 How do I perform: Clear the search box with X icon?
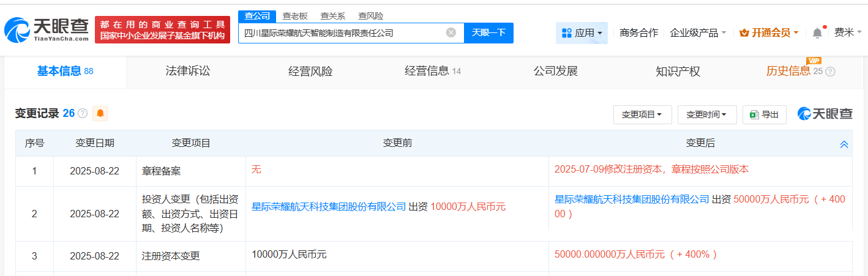coord(451,33)
